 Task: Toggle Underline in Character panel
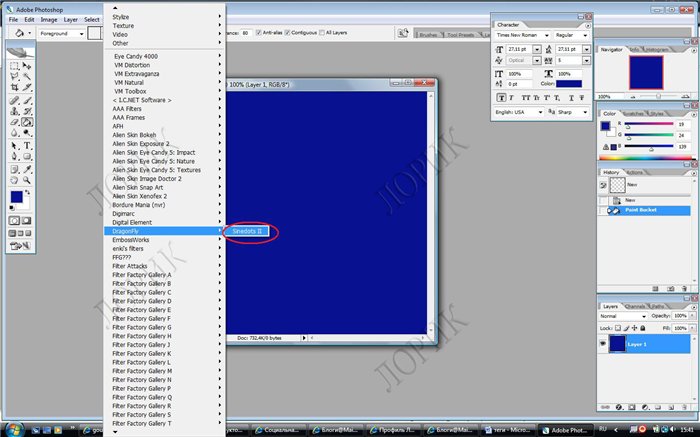coord(571,97)
